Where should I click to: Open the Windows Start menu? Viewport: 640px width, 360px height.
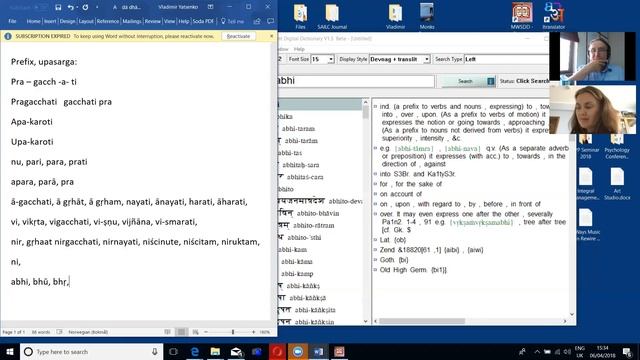(x=10, y=351)
